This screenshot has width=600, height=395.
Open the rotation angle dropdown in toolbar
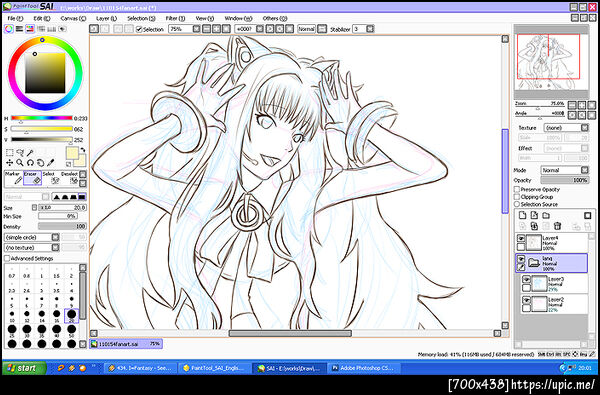(x=260, y=29)
